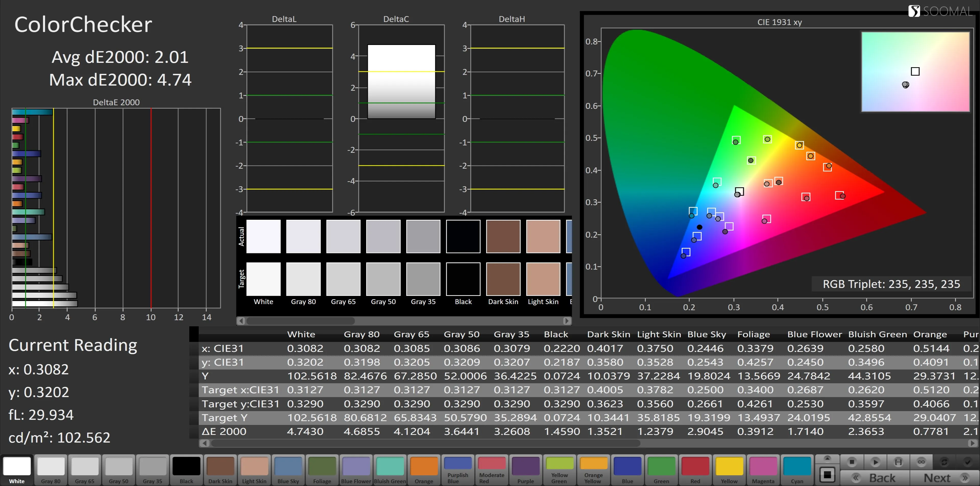Select the Magenta patch button
980x486 pixels.
tap(763, 470)
